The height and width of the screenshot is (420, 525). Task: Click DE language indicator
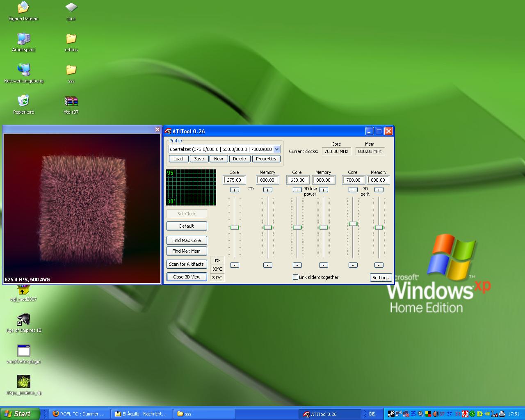(372, 414)
